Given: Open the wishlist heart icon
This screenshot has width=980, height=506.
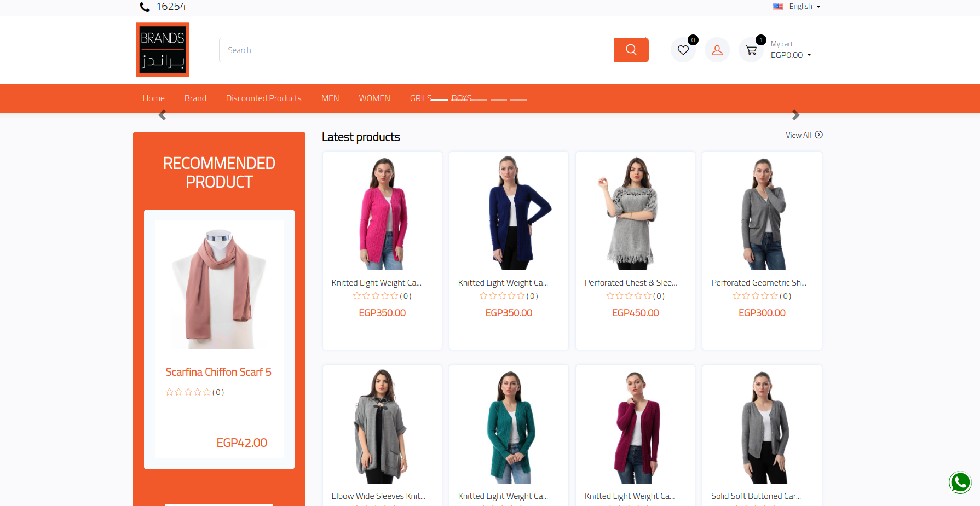Looking at the screenshot, I should pyautogui.click(x=683, y=50).
